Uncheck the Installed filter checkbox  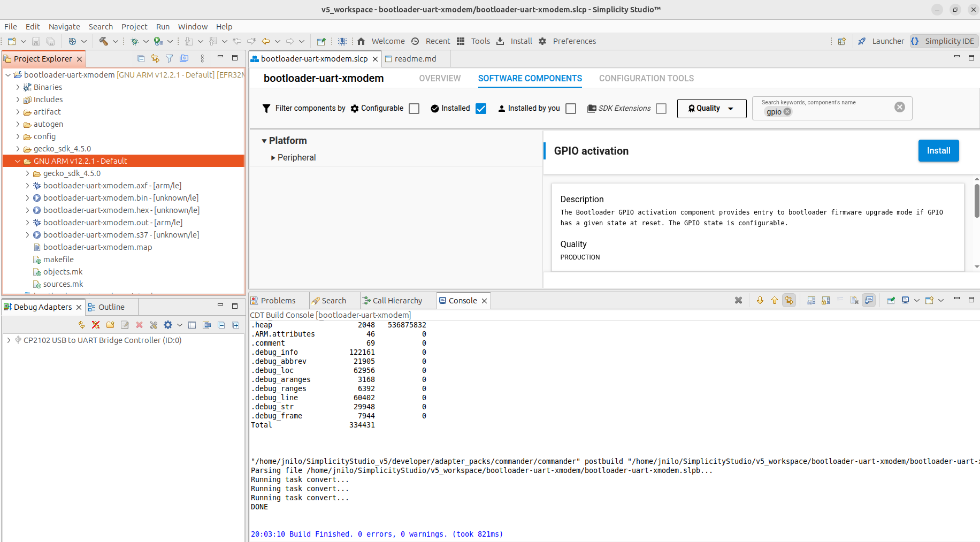tap(481, 109)
